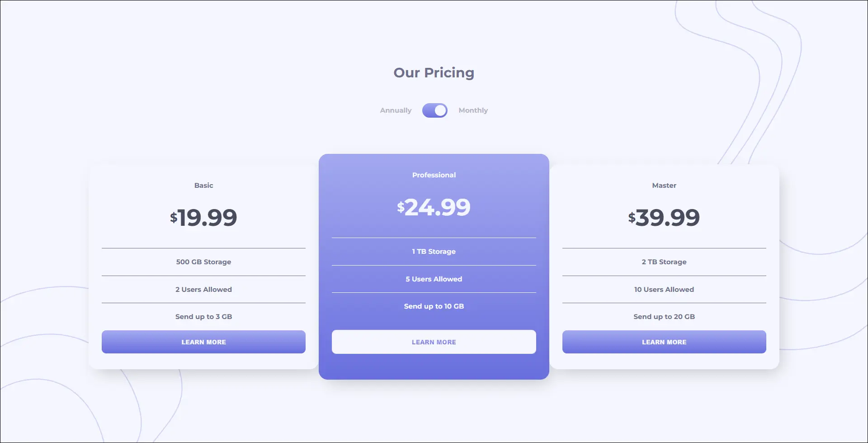The image size is (868, 443).
Task: Select the Basic plan card
Action: click(x=203, y=213)
